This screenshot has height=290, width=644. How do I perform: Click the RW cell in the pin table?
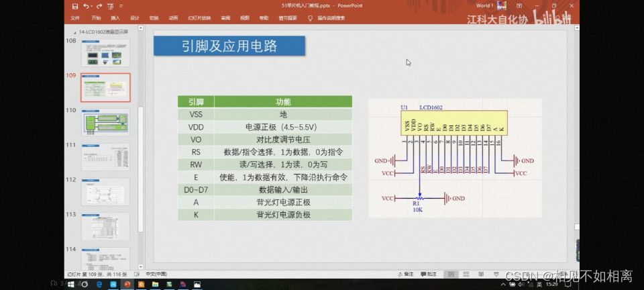point(196,164)
